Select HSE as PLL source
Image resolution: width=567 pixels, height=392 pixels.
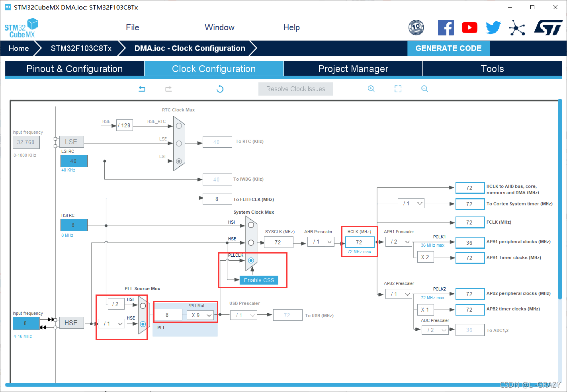143,324
